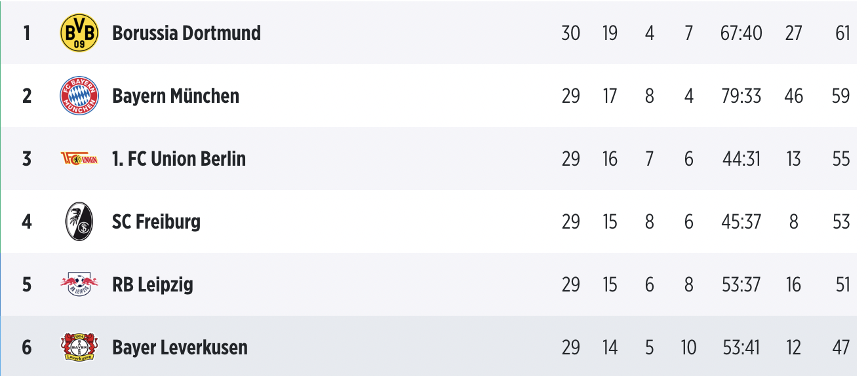The height and width of the screenshot is (376, 868).
Task: Click the 1. FC Union Berlin logo
Action: point(79,159)
